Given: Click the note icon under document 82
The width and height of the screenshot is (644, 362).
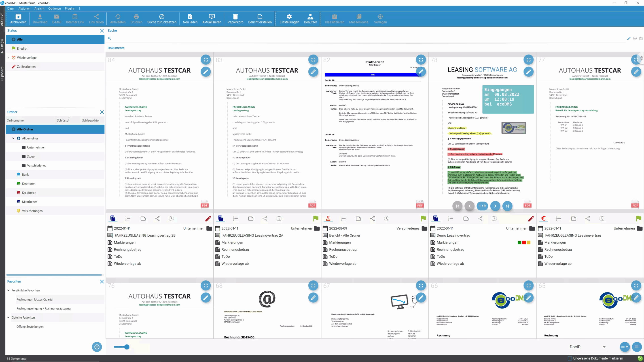Looking at the screenshot, I should point(358,219).
